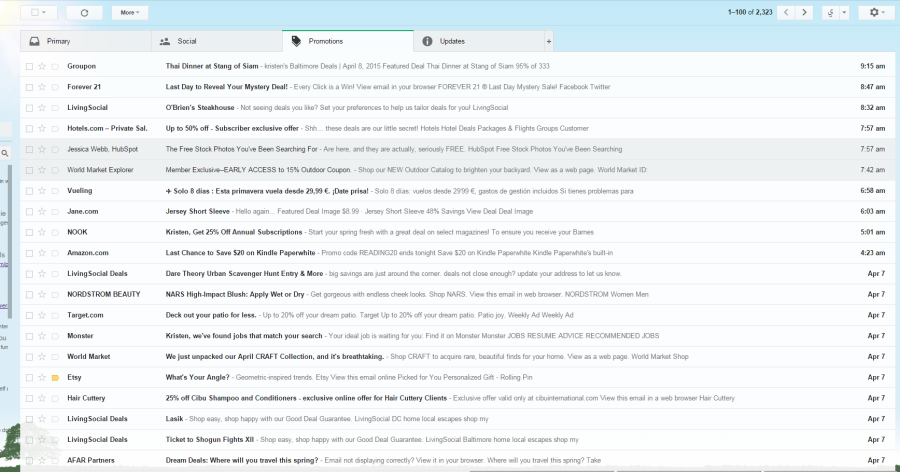Add a new inbox tab with plus

(x=549, y=41)
